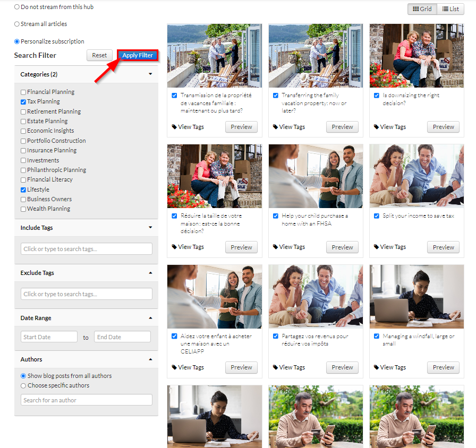The image size is (476, 448).
Task: Check Portfolio Construction category
Action: pyautogui.click(x=23, y=141)
